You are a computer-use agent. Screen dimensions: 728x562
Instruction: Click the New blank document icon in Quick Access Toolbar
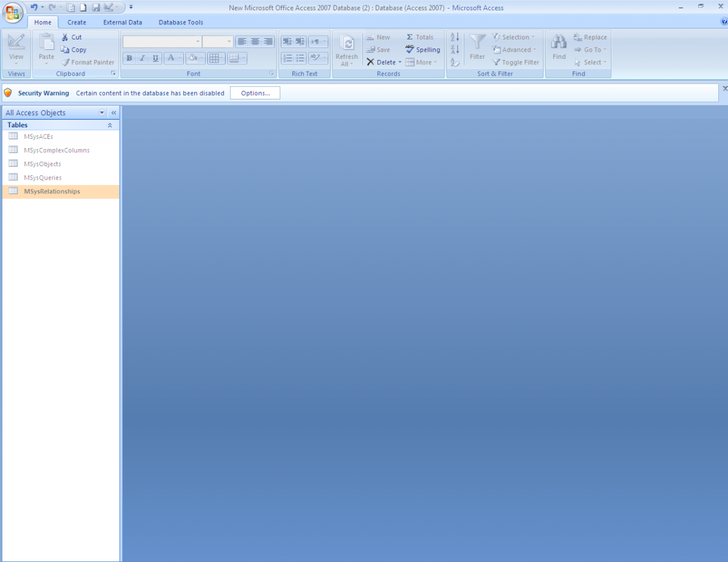83,8
